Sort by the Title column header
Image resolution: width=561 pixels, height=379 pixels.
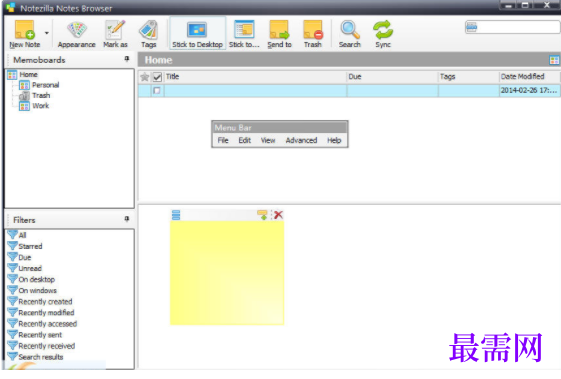[x=255, y=77]
